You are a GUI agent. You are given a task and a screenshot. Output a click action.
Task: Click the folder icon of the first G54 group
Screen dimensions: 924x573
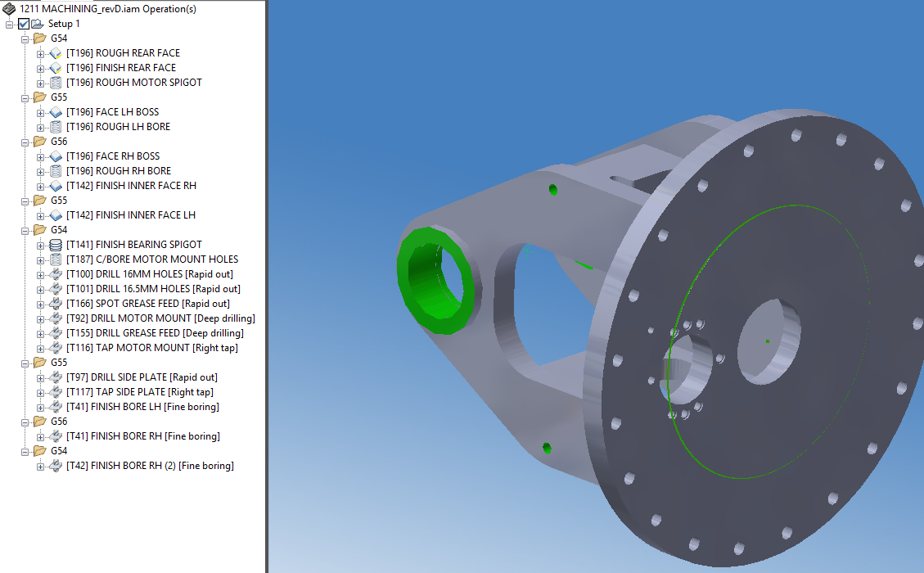[39, 38]
